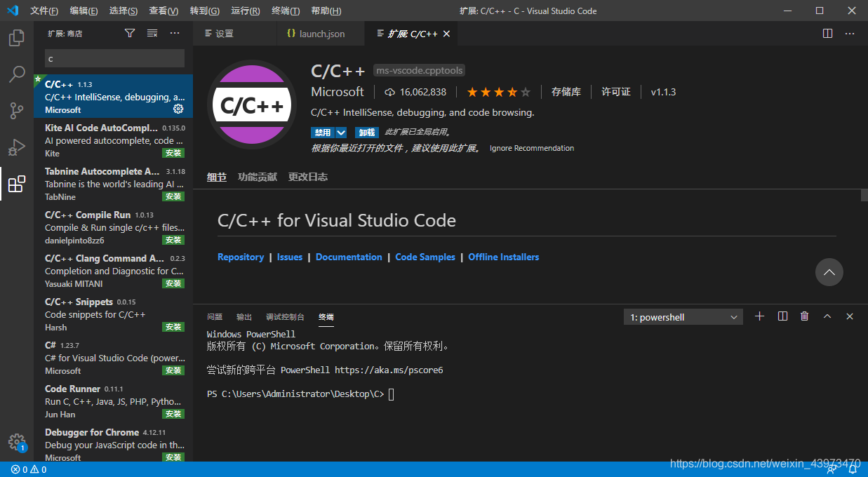Screen dimensions: 868x477
Task: Open the Issues link
Action: pyautogui.click(x=290, y=257)
